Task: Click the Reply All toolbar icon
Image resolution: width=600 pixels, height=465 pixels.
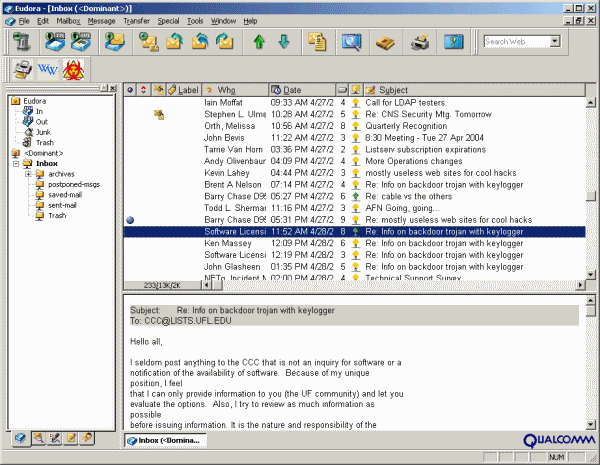Action: coord(200,41)
